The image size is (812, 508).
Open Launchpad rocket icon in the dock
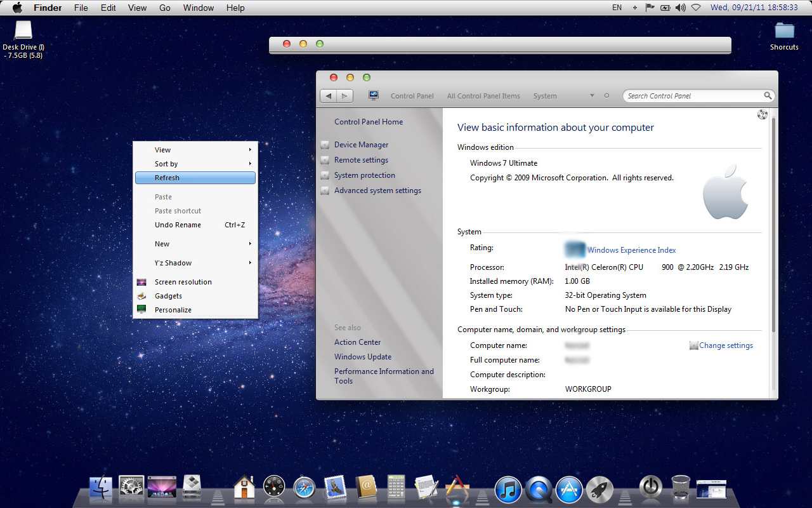point(599,490)
